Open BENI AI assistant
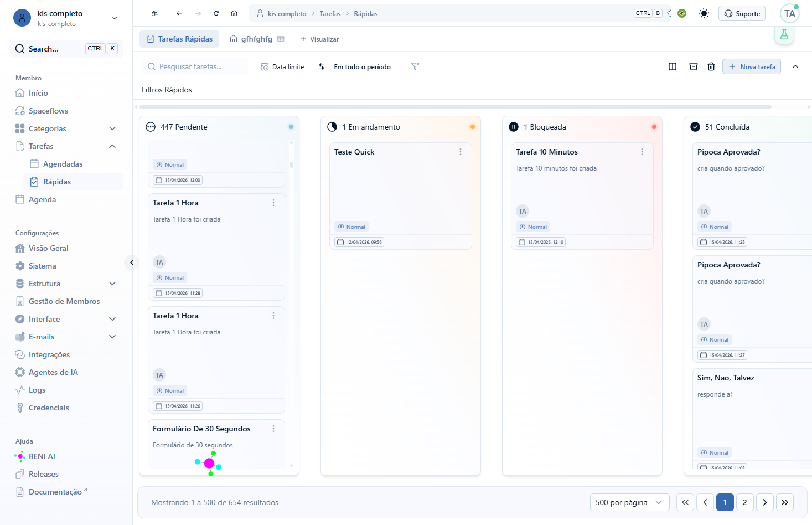812x525 pixels. pyautogui.click(x=66, y=456)
